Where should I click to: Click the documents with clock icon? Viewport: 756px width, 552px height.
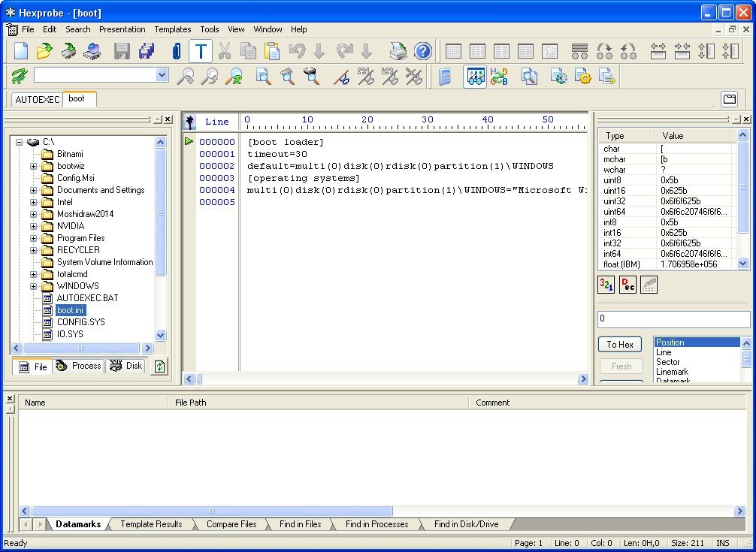click(x=606, y=76)
